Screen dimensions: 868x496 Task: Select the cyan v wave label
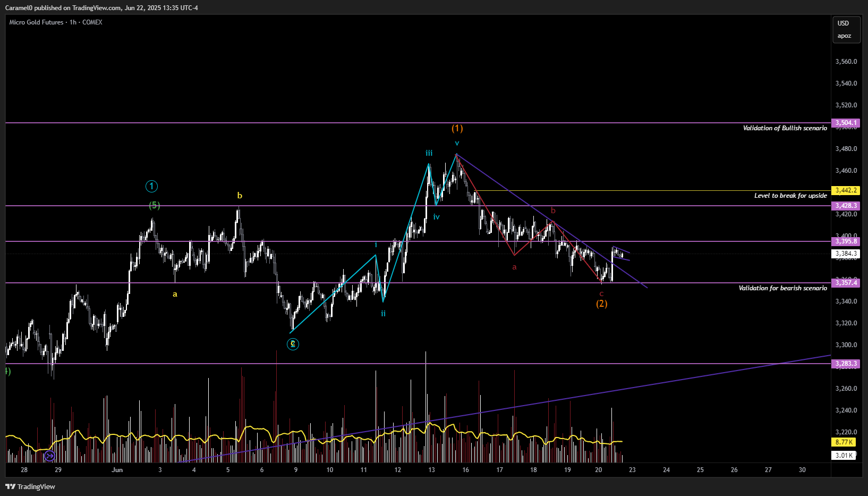pos(457,143)
